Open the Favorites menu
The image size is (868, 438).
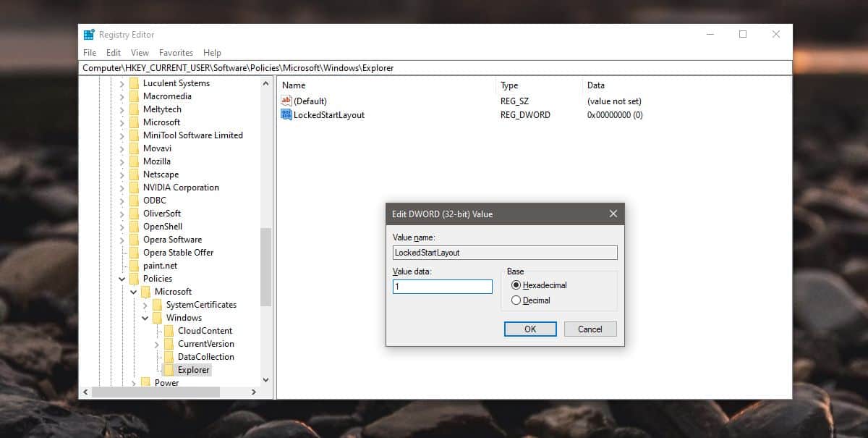176,53
